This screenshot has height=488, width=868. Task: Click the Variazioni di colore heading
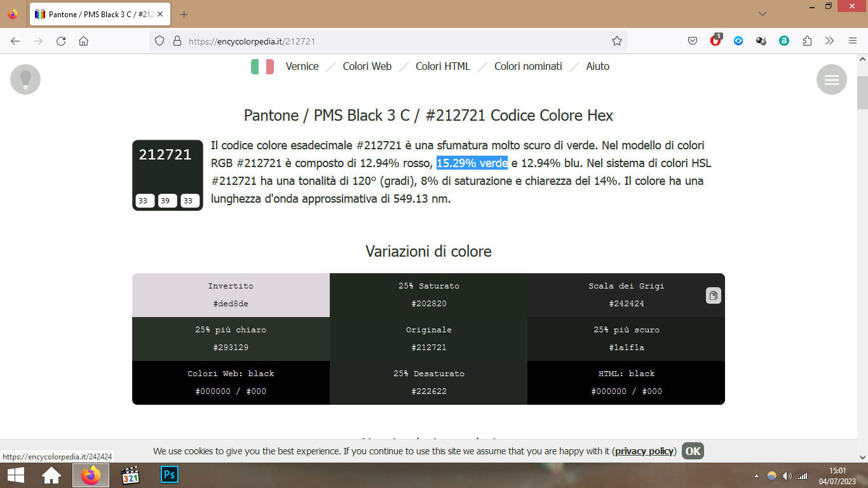pyautogui.click(x=429, y=251)
